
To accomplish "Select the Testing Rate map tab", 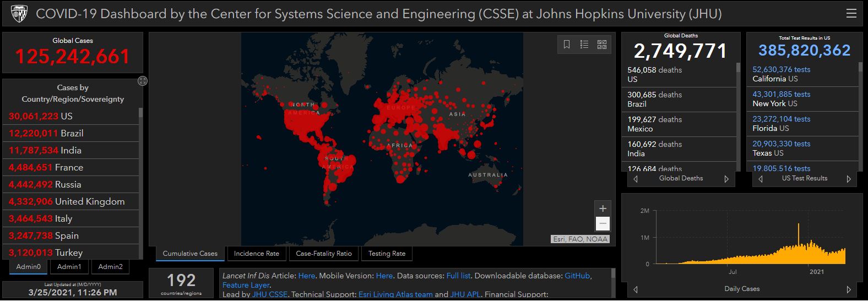I will [x=387, y=254].
